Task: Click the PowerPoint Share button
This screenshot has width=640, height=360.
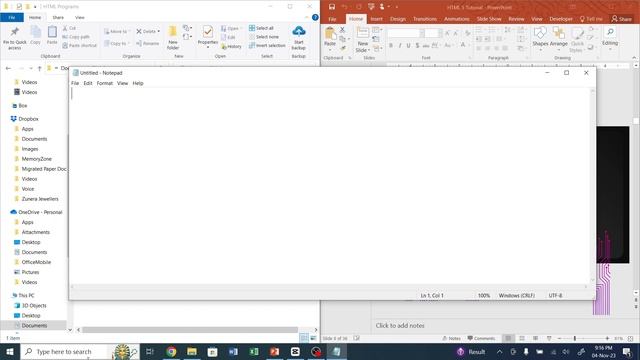Action: [x=622, y=19]
